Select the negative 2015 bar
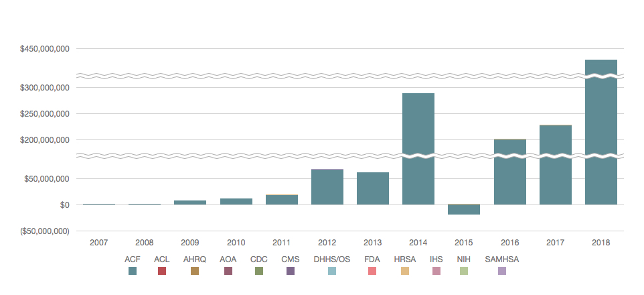Image resolution: width=644 pixels, height=295 pixels. 464,210
